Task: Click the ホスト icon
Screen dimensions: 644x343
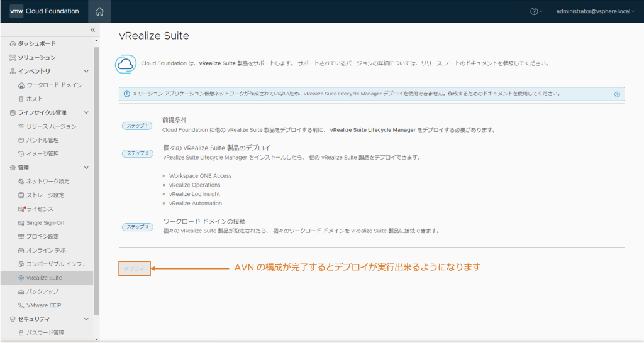Action: (x=21, y=99)
